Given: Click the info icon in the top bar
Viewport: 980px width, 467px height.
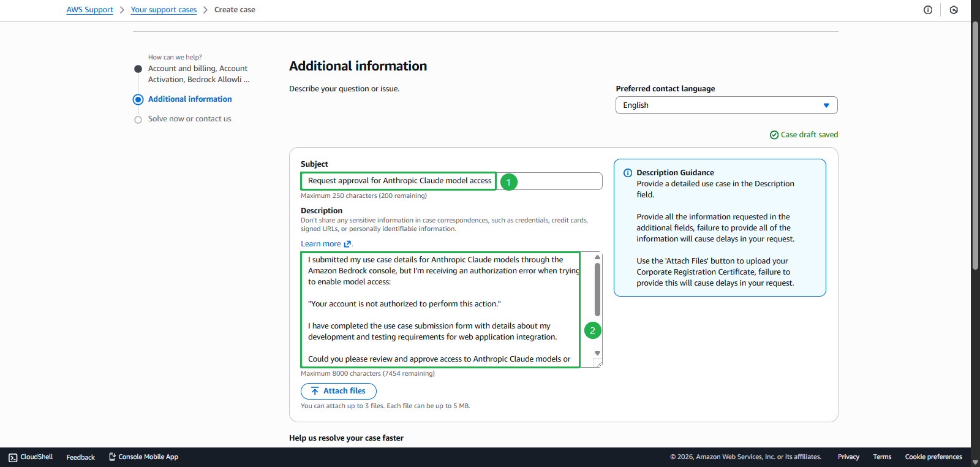Looking at the screenshot, I should tap(928, 10).
